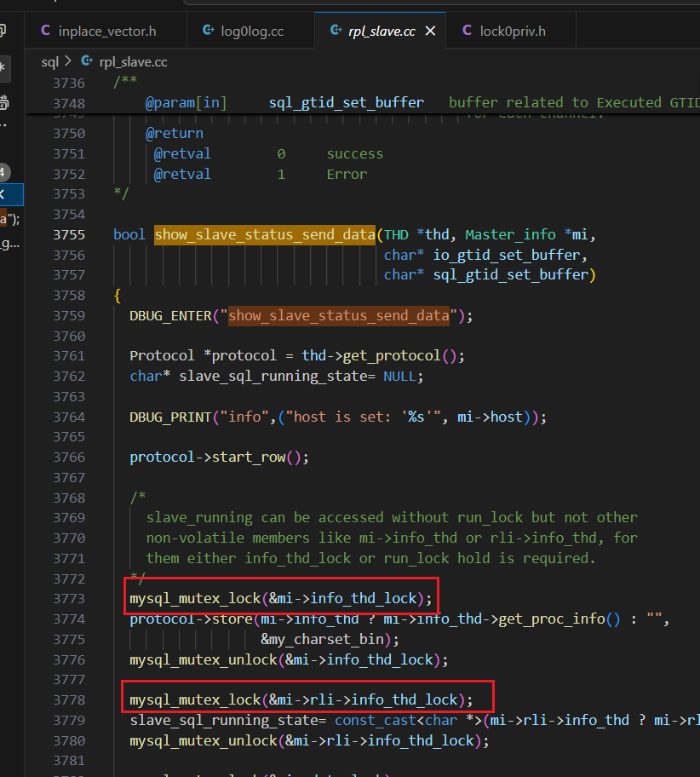Click the opening brace on line 3758

tap(118, 296)
